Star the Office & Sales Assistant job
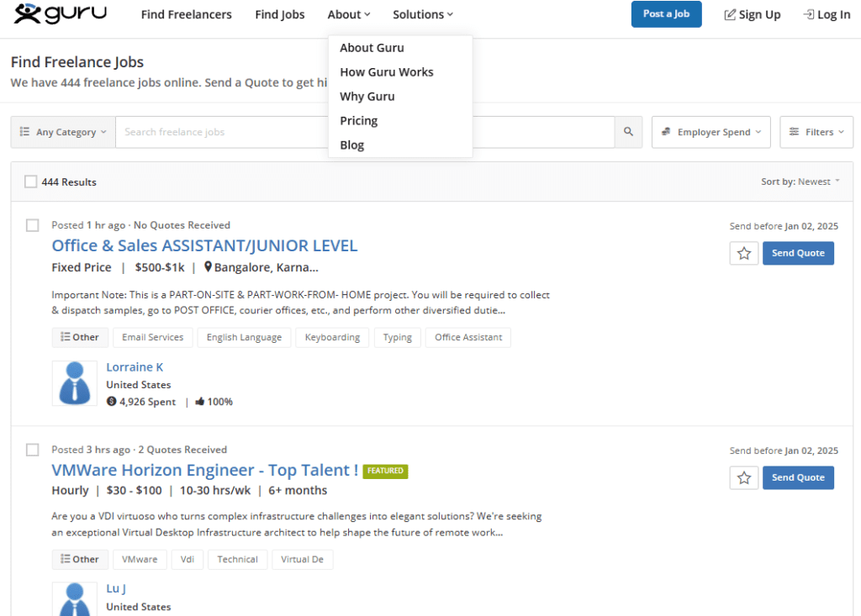This screenshot has height=616, width=861. (744, 253)
